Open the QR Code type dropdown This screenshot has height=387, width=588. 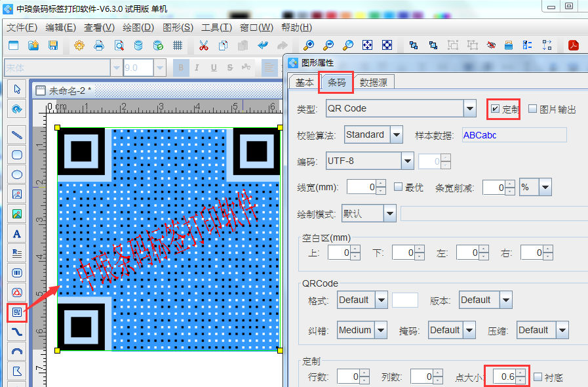pos(469,108)
